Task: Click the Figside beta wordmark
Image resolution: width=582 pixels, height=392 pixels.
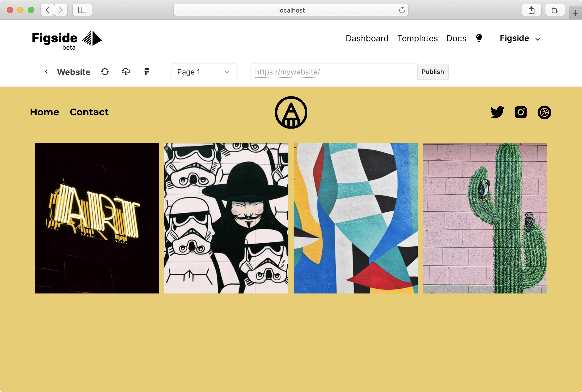Action: [x=55, y=41]
